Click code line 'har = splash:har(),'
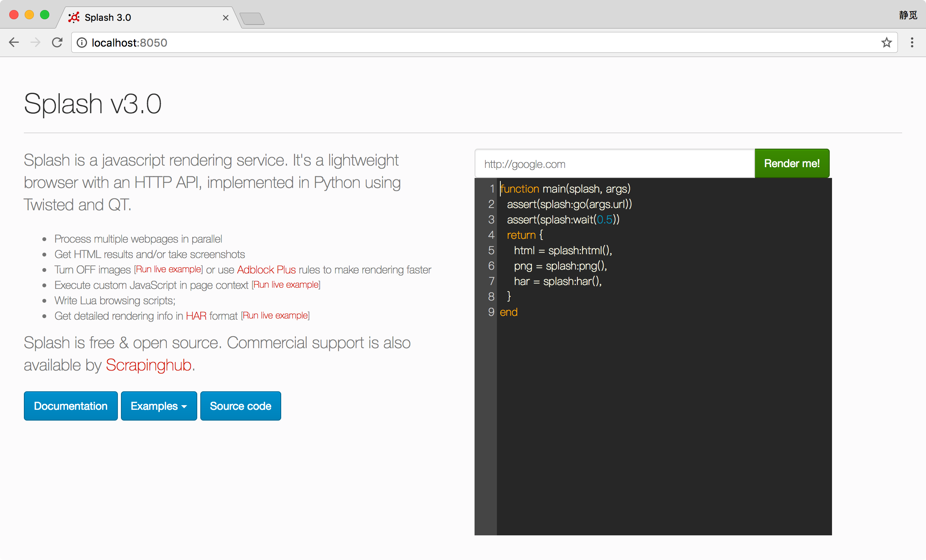Viewport: 926px width, 560px height. [558, 281]
